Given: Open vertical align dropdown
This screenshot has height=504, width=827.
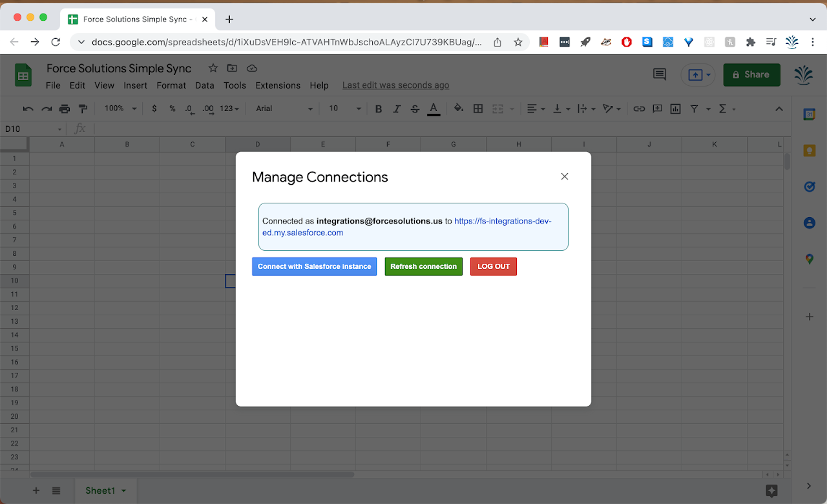Looking at the screenshot, I should pyautogui.click(x=561, y=109).
